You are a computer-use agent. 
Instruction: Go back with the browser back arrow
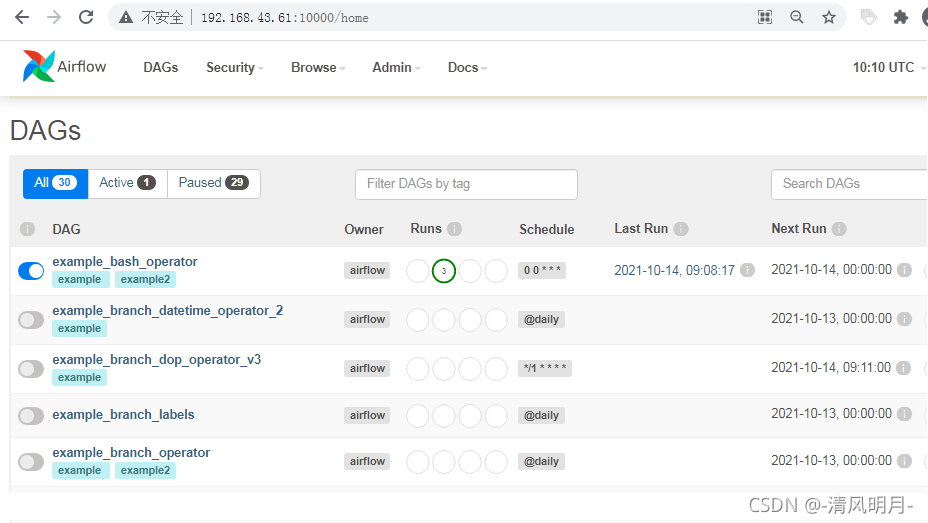click(x=22, y=17)
